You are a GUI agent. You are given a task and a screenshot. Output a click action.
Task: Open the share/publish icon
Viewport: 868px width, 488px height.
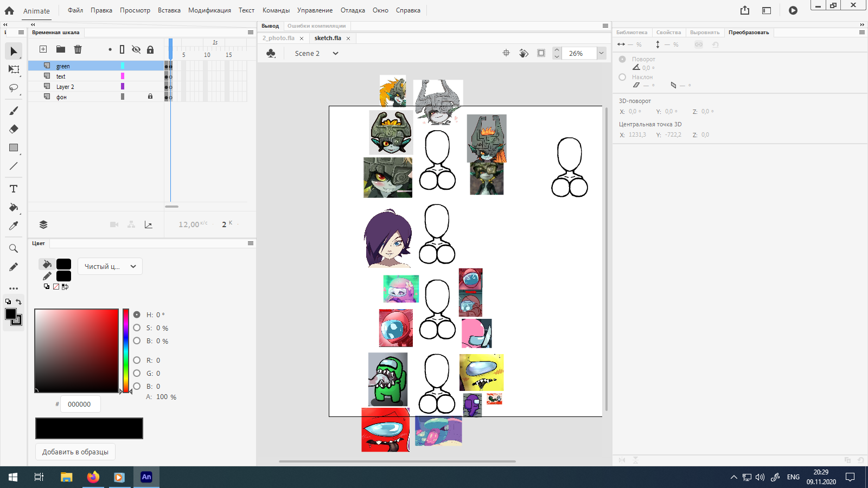click(x=745, y=10)
